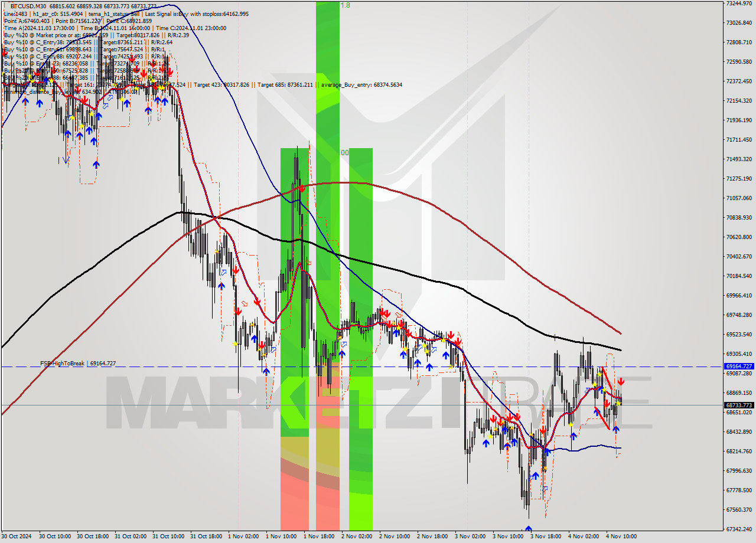Click the 'Target 685: 87361.211' text
This screenshot has width=756, height=543.
click(285, 85)
